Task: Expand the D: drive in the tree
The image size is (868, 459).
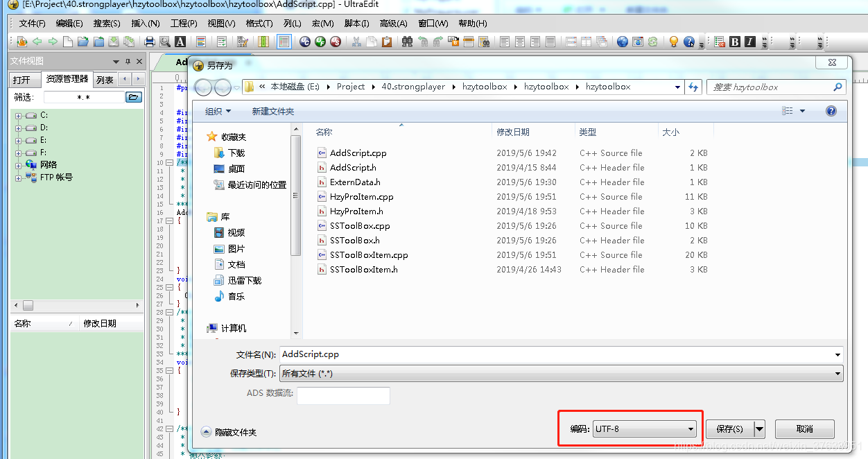Action: [19, 128]
